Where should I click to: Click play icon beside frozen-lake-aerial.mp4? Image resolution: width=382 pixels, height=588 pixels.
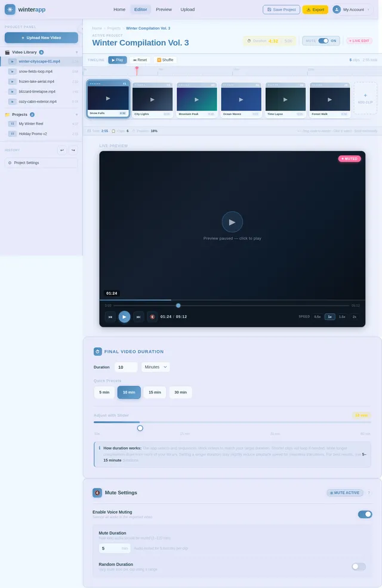[13, 81]
